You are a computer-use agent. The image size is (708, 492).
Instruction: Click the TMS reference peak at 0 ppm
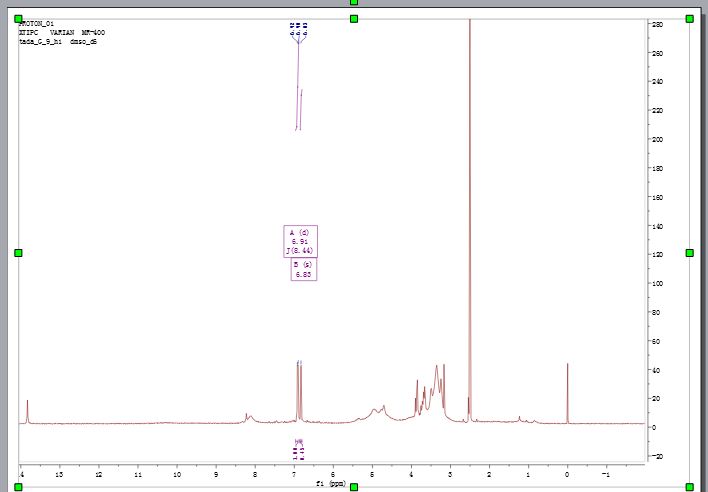[568, 393]
